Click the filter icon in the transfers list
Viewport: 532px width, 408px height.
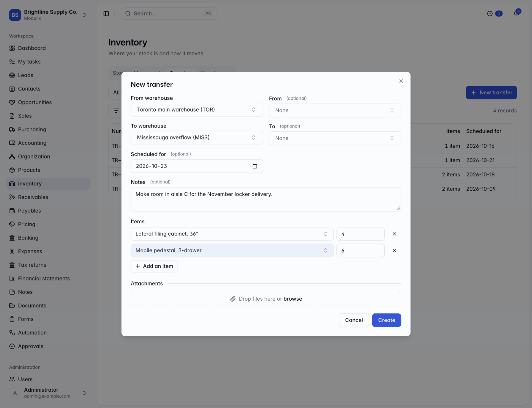(x=116, y=111)
